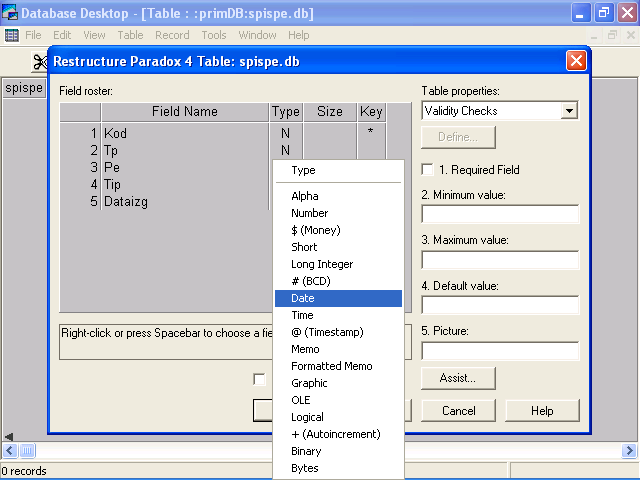Image resolution: width=640 pixels, height=480 pixels.
Task: Click horizontal scrollbar left arrow
Action: coord(10,451)
